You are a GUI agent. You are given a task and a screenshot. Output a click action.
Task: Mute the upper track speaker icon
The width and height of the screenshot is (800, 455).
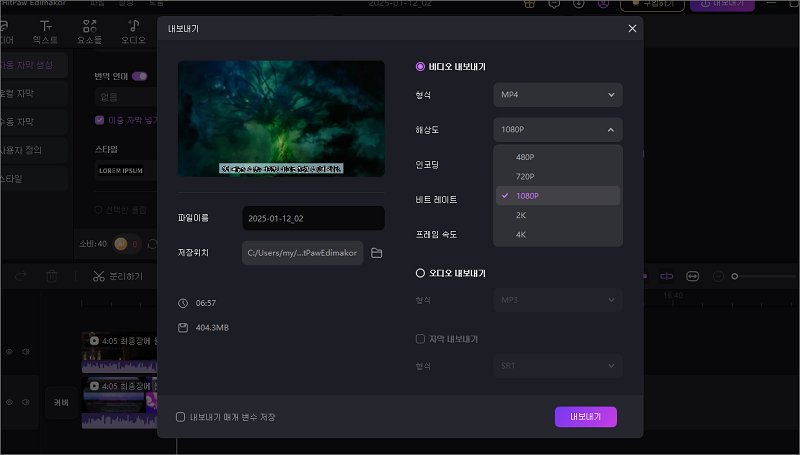26,351
